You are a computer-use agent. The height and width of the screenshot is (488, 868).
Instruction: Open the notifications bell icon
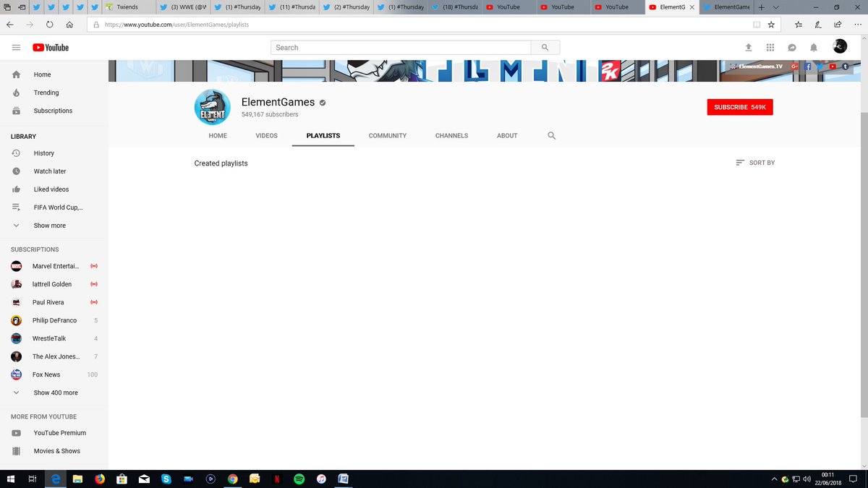click(814, 48)
